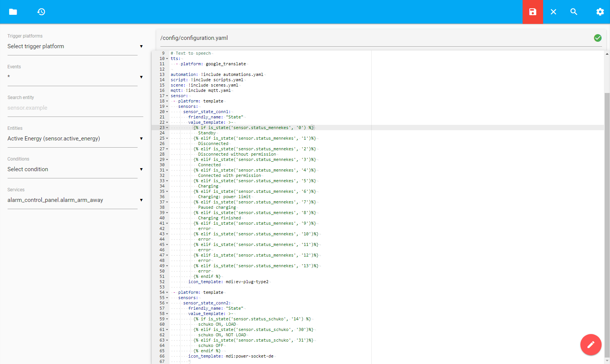Image resolution: width=610 pixels, height=364 pixels.
Task: Open the file browser folder icon
Action: (13, 12)
